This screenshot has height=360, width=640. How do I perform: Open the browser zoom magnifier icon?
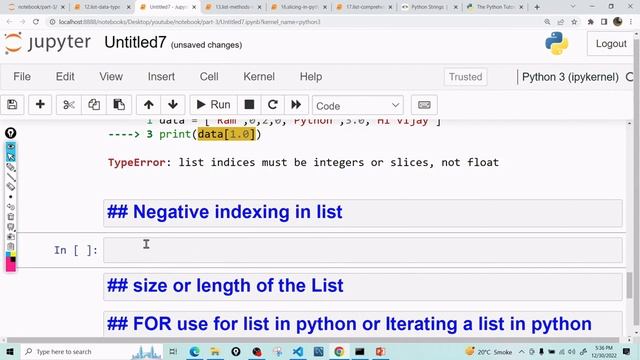[547, 22]
